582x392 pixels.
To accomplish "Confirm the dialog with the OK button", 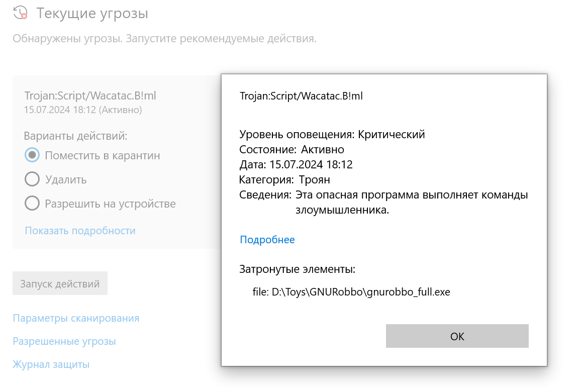I will [457, 336].
